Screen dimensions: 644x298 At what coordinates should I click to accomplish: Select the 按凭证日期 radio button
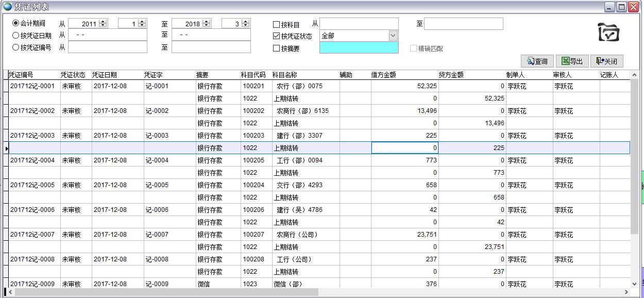point(16,36)
